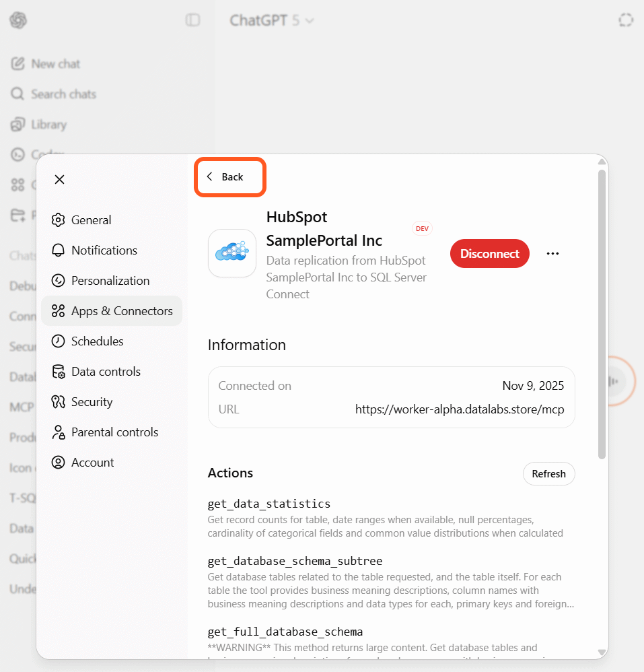Refresh the connector Actions list
This screenshot has height=672, width=644.
pyautogui.click(x=548, y=473)
